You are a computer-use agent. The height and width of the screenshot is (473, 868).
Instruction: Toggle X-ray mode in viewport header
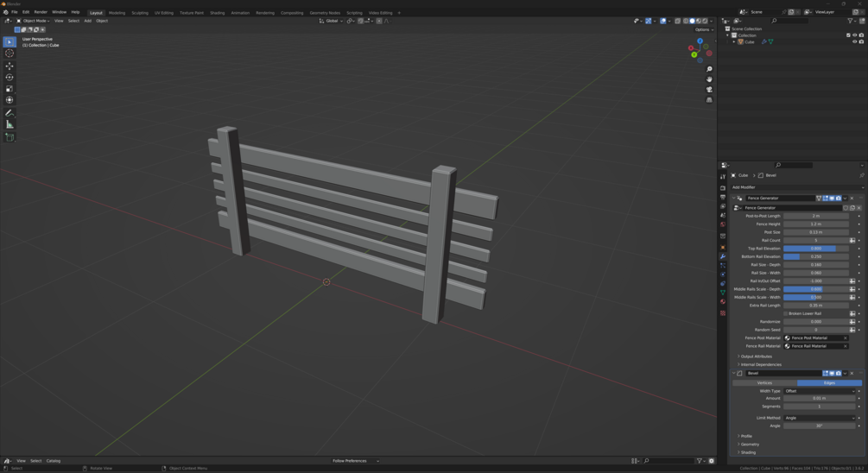click(x=678, y=21)
